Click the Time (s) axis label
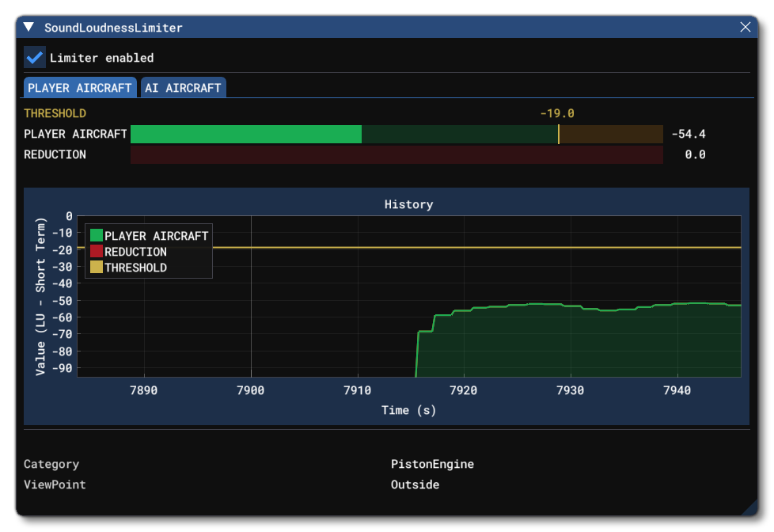The width and height of the screenshot is (774, 532). pos(408,410)
